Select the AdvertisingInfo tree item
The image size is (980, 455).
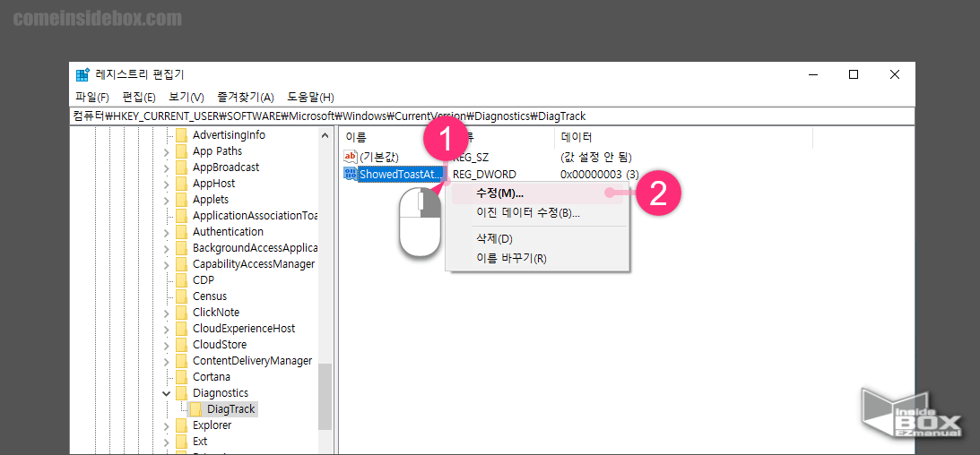229,135
